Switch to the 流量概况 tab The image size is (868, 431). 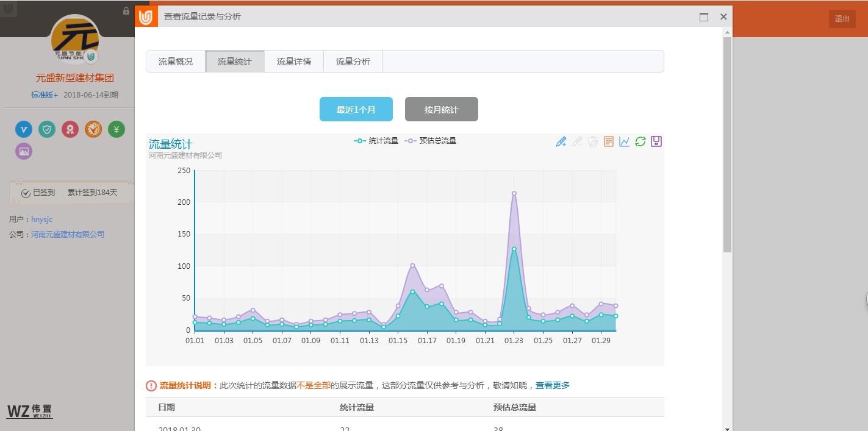(x=176, y=62)
